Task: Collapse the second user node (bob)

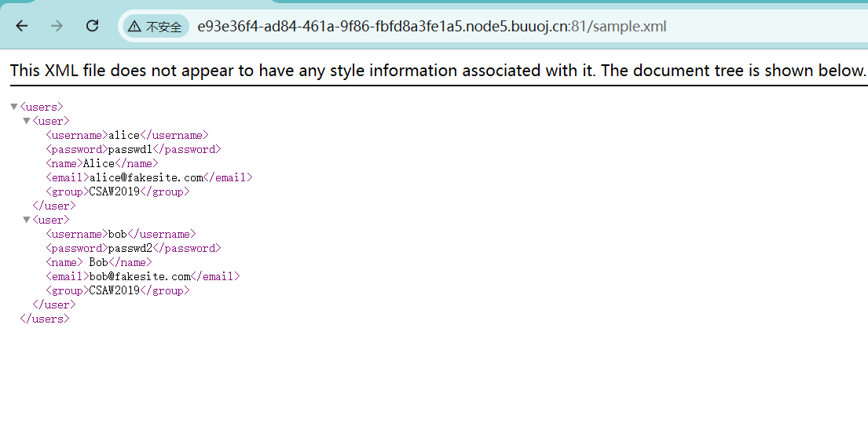Action: coord(26,220)
